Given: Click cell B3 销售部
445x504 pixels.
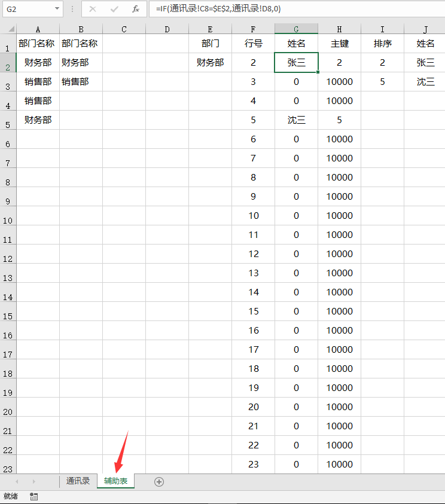Looking at the screenshot, I should click(81, 82).
